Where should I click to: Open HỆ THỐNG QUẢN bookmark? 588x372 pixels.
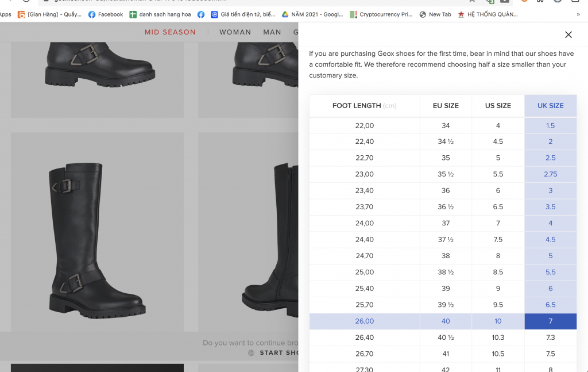(488, 14)
